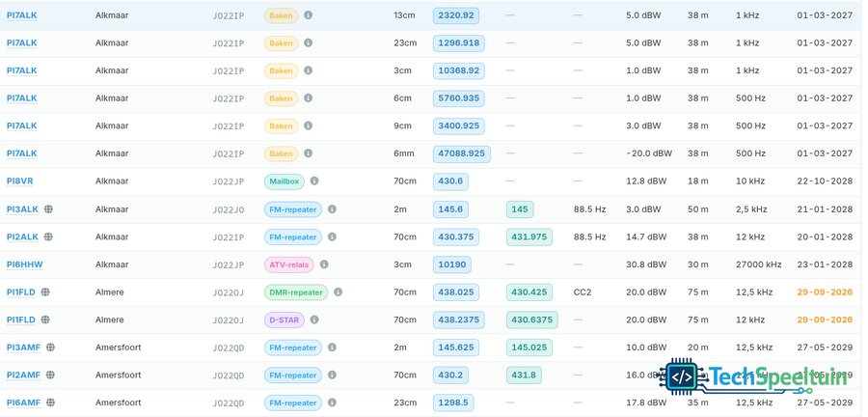Click the 431.975 shift frequency chip
Image resolution: width=868 pixels, height=417 pixels.
[529, 237]
